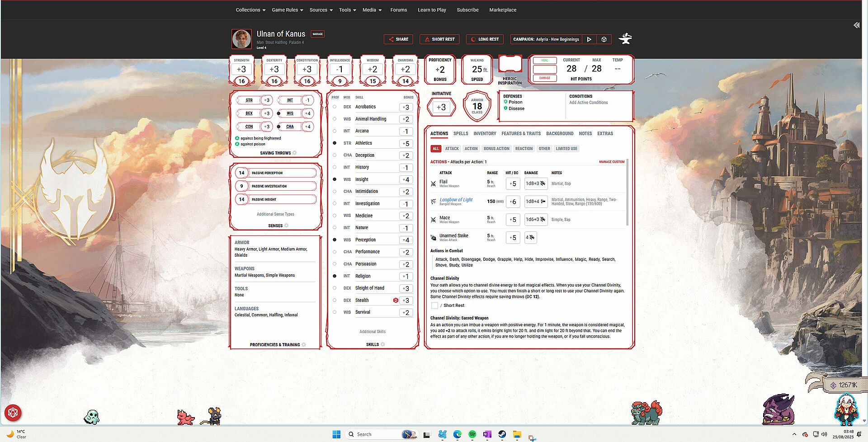Click the CHA saving throw button
868x442 pixels.
coord(307,127)
